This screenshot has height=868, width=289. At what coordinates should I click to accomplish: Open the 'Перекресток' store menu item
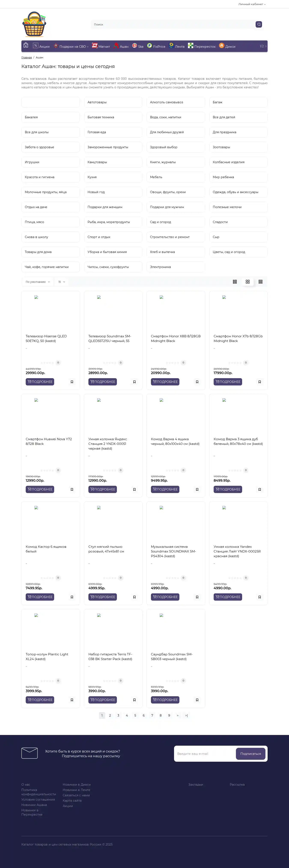202,46
